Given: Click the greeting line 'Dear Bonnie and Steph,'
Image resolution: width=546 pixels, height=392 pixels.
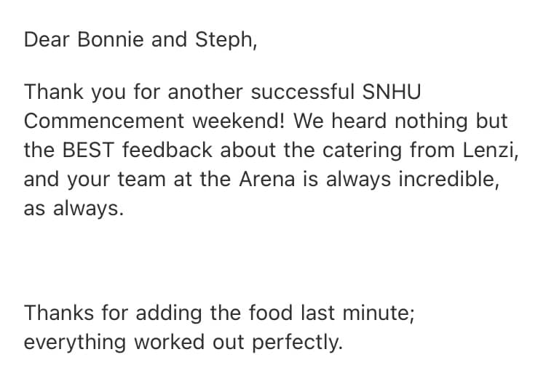Looking at the screenshot, I should point(141,40).
